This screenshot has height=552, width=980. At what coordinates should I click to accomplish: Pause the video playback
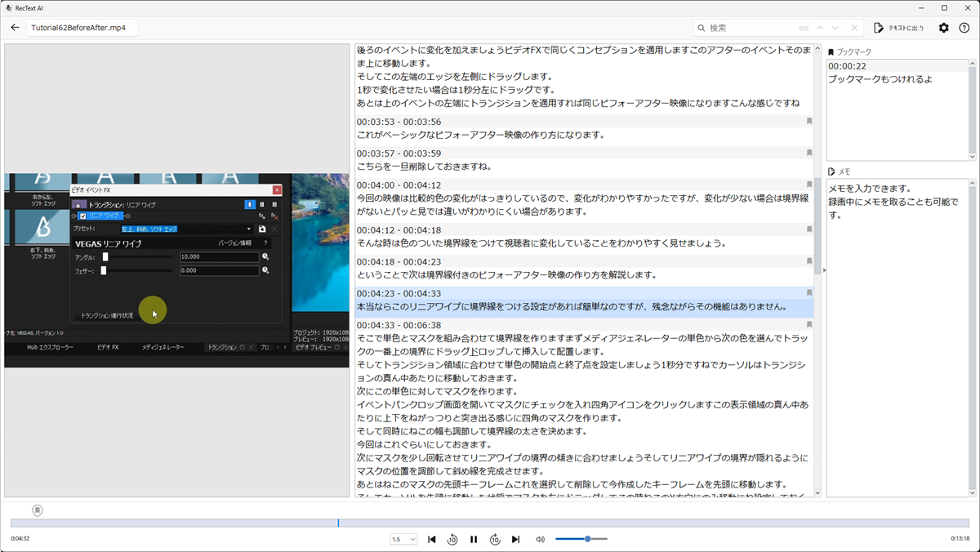coord(474,539)
